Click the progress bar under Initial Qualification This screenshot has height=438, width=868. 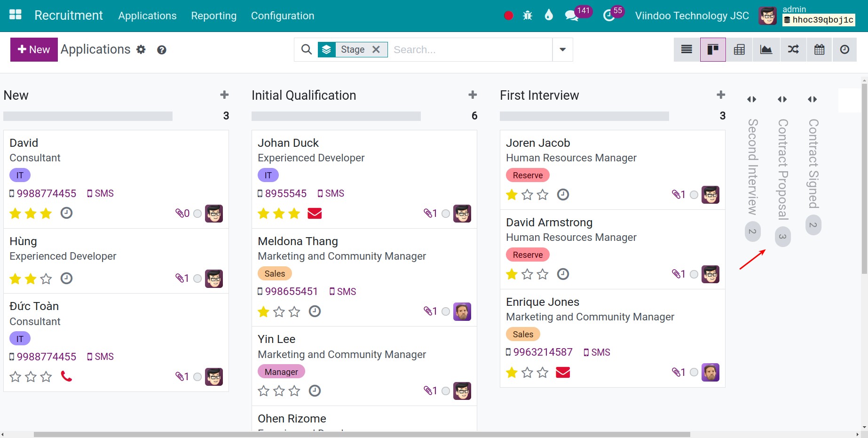pos(336,116)
